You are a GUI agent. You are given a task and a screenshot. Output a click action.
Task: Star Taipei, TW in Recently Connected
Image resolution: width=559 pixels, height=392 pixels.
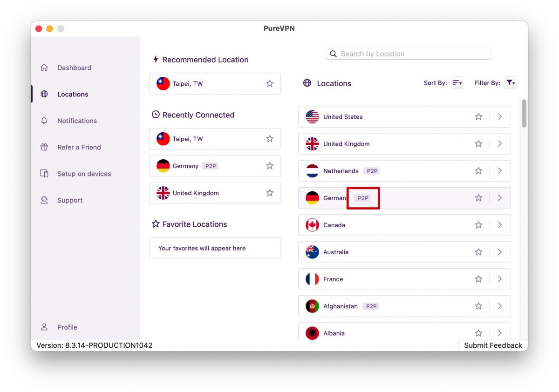coord(270,139)
